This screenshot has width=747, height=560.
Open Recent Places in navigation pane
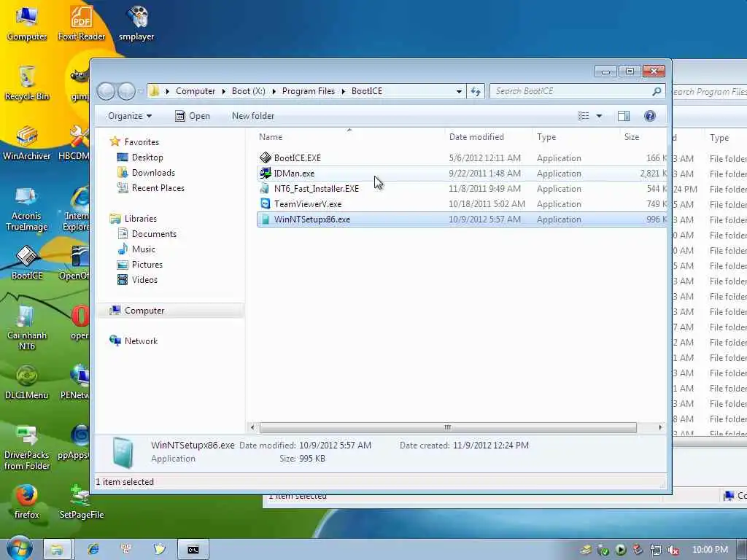pyautogui.click(x=158, y=187)
